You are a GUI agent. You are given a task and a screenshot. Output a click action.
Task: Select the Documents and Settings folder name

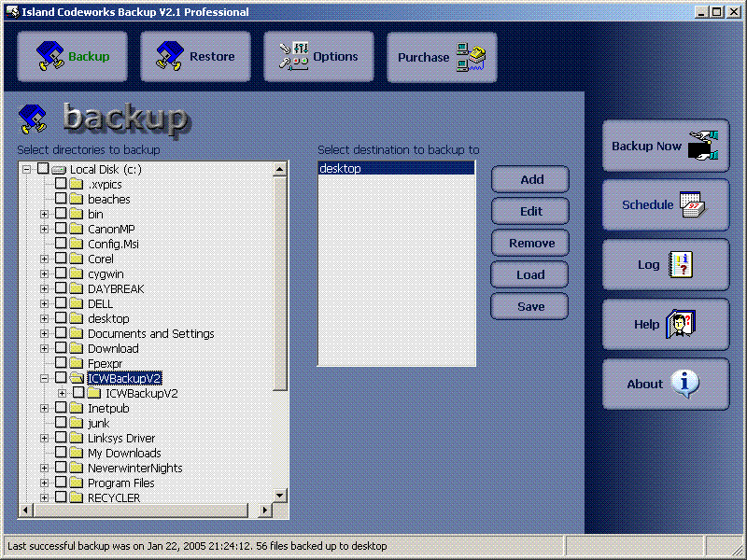tap(151, 334)
